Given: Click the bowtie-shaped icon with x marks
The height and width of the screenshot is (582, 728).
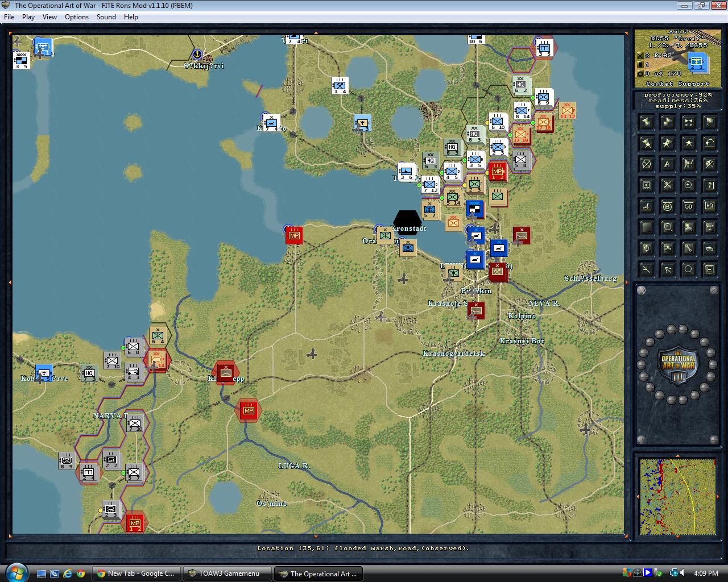Looking at the screenshot, I should (x=689, y=122).
